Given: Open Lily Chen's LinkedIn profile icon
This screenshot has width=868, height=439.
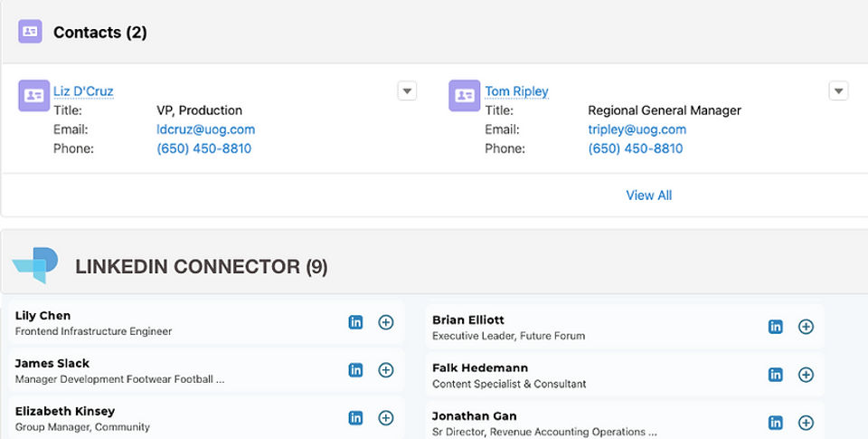Looking at the screenshot, I should click(x=355, y=322).
